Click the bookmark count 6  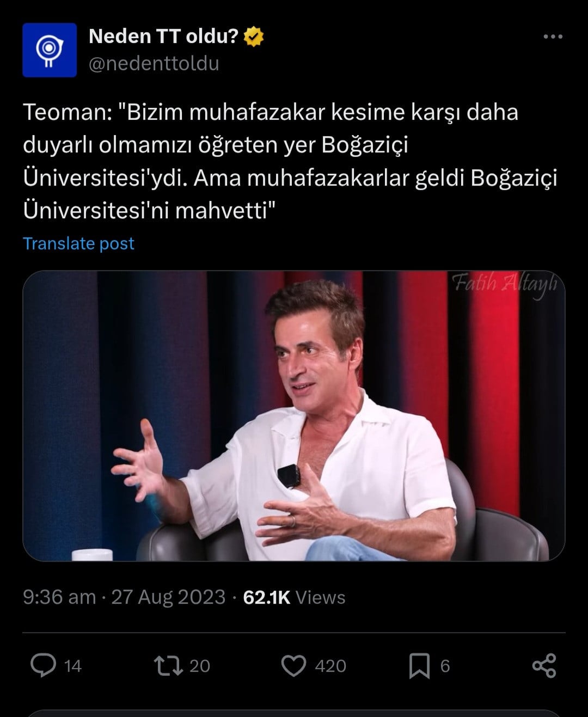point(445,666)
